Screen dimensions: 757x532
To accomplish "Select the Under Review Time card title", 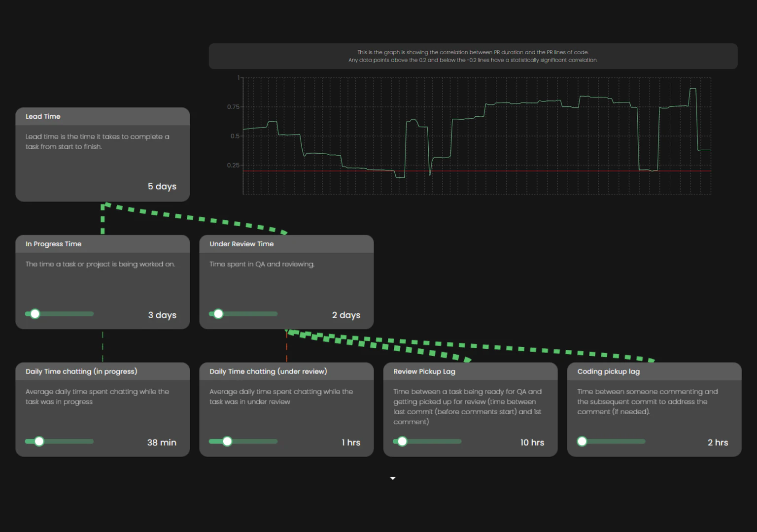I will (x=241, y=244).
